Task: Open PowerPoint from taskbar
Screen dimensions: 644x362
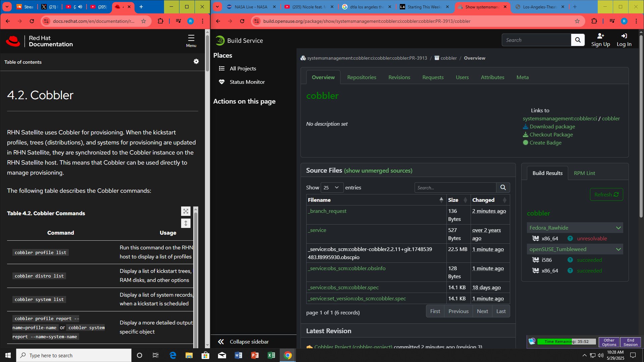Action: [x=255, y=355]
